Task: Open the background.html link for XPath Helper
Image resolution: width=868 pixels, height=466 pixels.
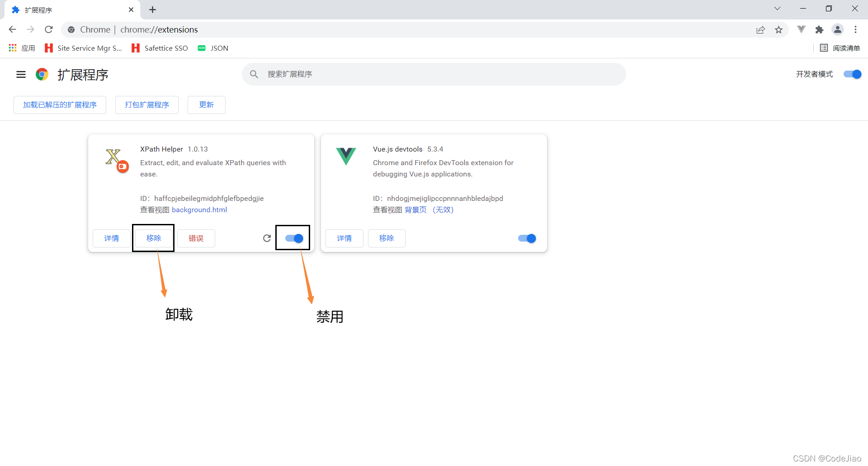Action: pos(199,209)
